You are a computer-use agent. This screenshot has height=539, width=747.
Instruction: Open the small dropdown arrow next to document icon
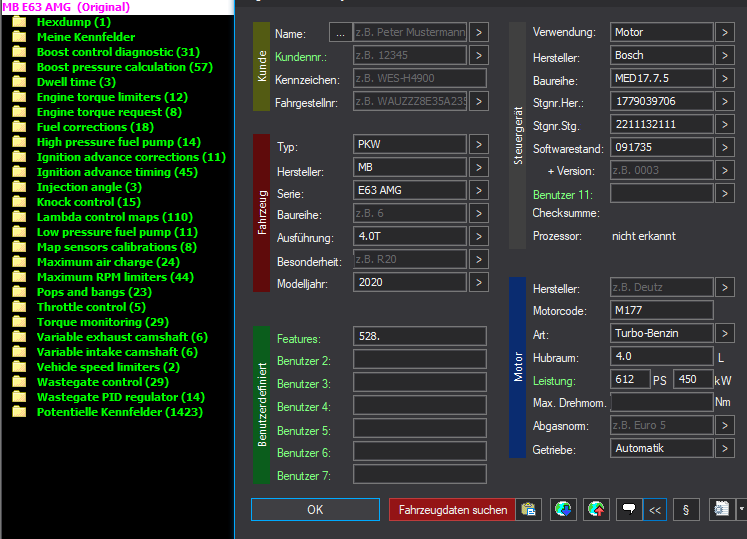pyautogui.click(x=741, y=509)
